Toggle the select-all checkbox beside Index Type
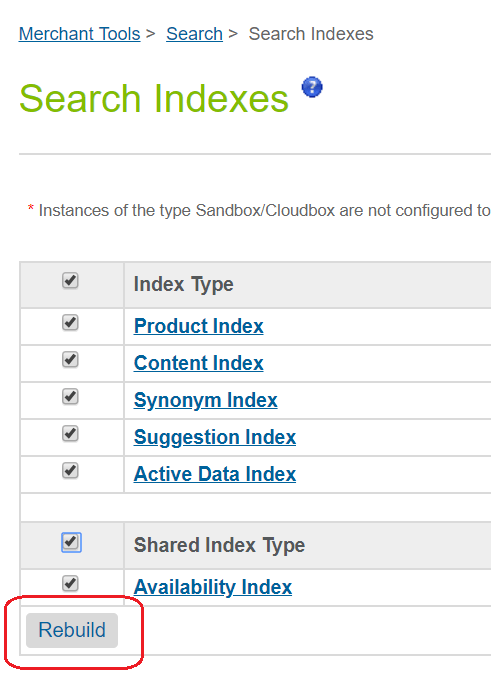Image resolution: width=491 pixels, height=682 pixels. (x=70, y=281)
